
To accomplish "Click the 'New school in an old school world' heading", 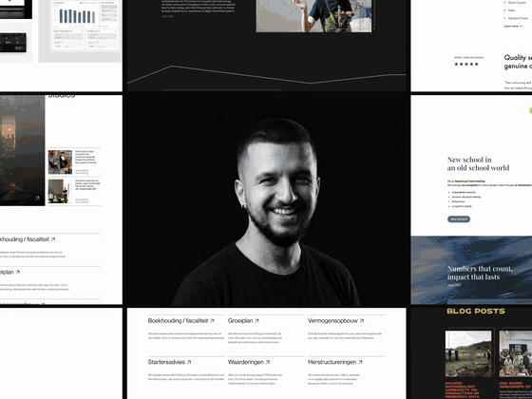I will coord(478,163).
